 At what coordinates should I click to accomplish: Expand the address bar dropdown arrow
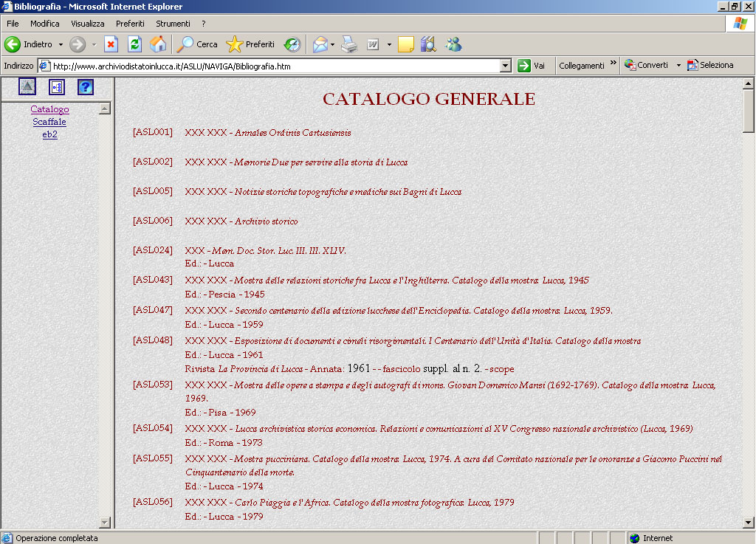[505, 66]
